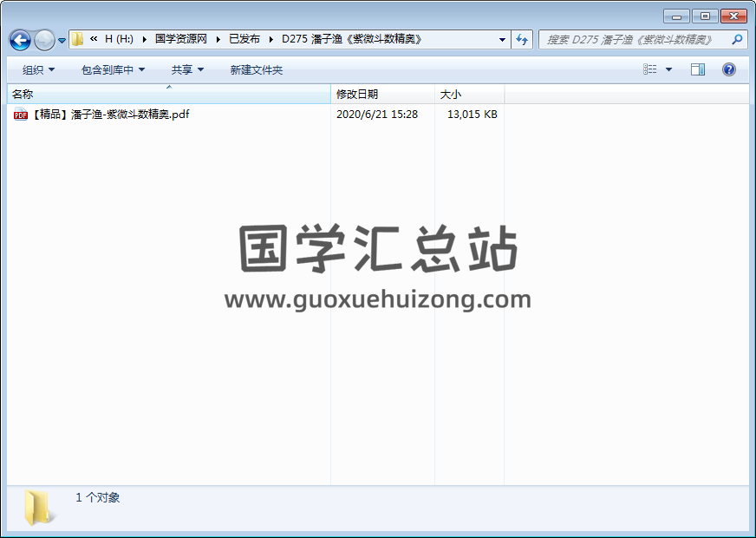Open recent locations dropdown arrow
The width and height of the screenshot is (756, 538).
[x=62, y=41]
